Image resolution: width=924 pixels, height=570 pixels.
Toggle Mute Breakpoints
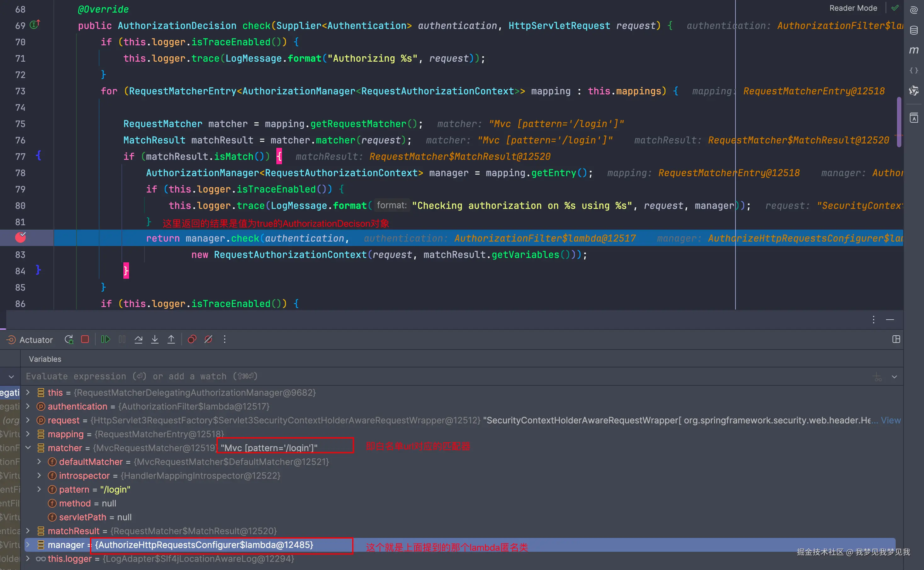point(208,339)
